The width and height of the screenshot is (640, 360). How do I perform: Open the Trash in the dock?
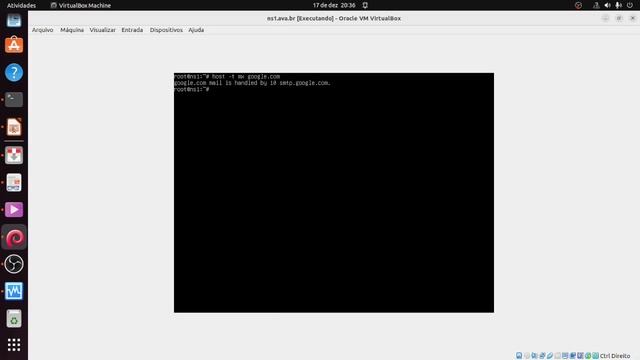[x=14, y=318]
